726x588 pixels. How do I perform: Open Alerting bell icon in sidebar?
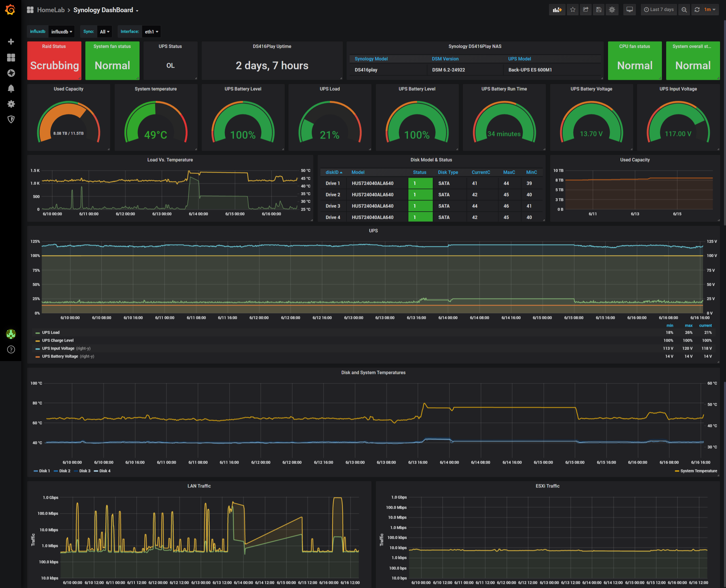[11, 88]
